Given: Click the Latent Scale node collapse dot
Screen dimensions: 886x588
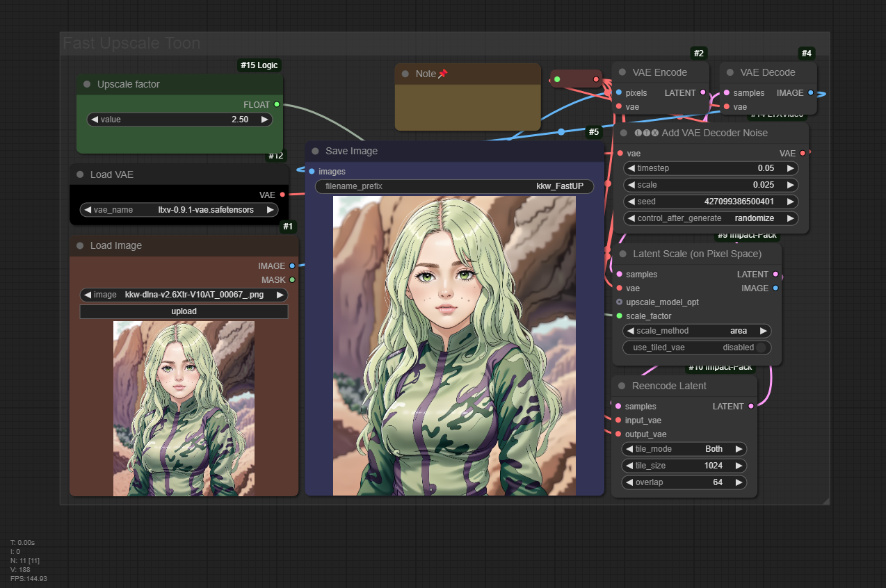Looking at the screenshot, I should (x=623, y=254).
